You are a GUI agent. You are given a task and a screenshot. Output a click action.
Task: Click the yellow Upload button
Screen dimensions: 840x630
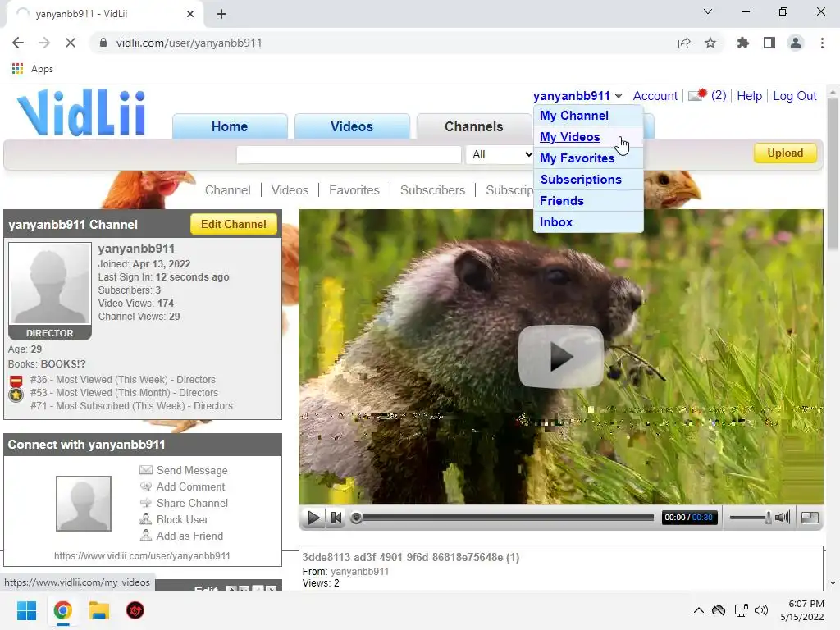coord(785,153)
